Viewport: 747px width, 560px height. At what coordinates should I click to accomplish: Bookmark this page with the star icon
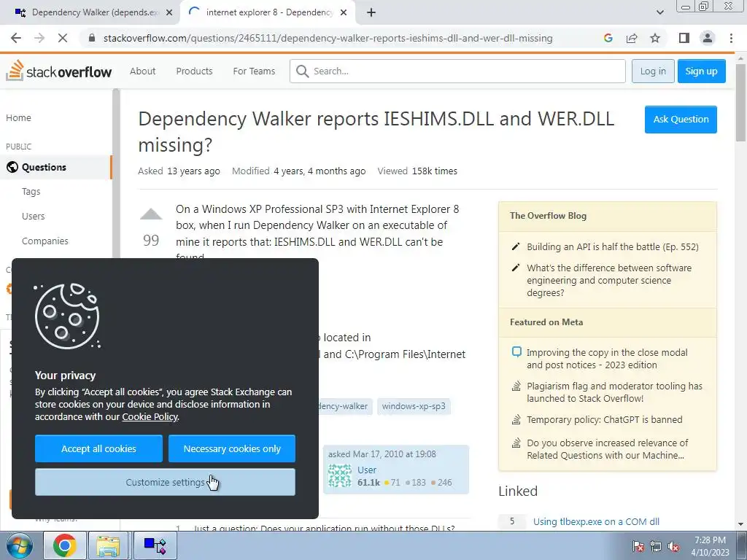coord(655,38)
